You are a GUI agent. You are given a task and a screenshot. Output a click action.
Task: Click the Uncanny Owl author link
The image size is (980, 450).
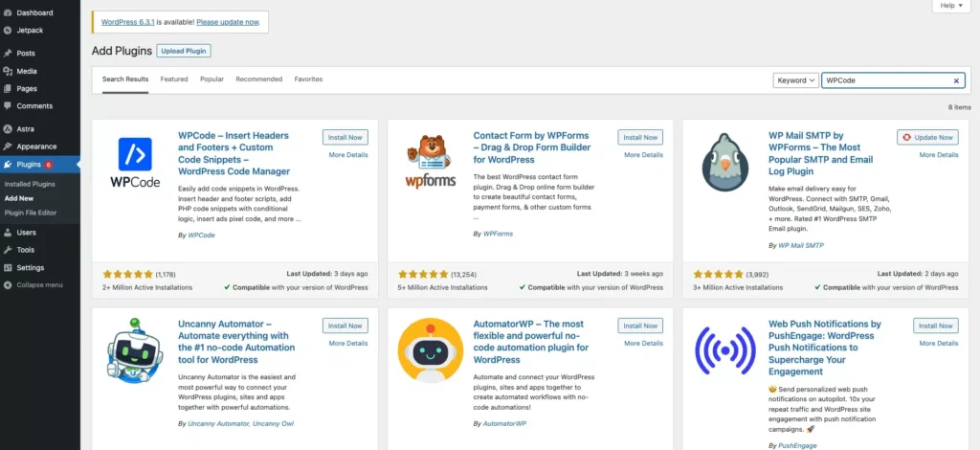point(274,423)
